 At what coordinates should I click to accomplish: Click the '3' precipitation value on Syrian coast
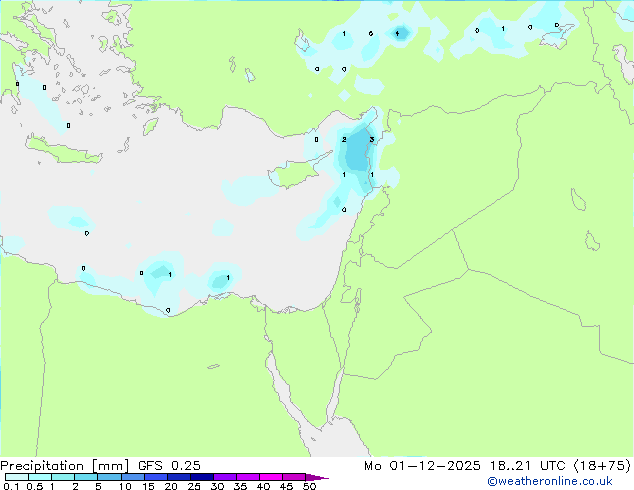coord(372,140)
